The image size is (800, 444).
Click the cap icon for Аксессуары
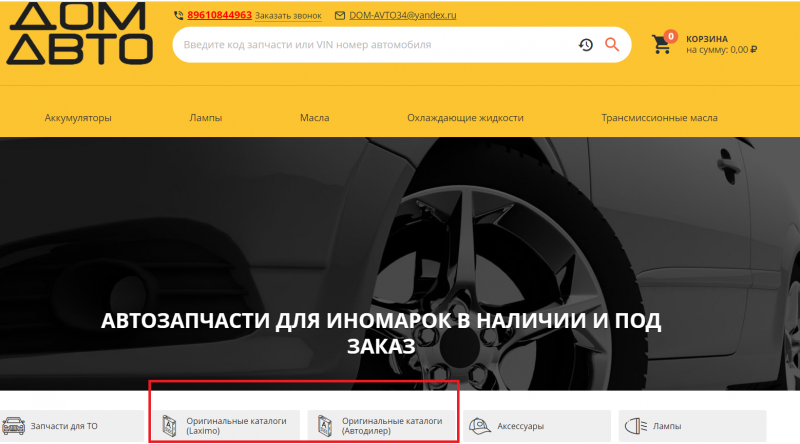(x=479, y=426)
